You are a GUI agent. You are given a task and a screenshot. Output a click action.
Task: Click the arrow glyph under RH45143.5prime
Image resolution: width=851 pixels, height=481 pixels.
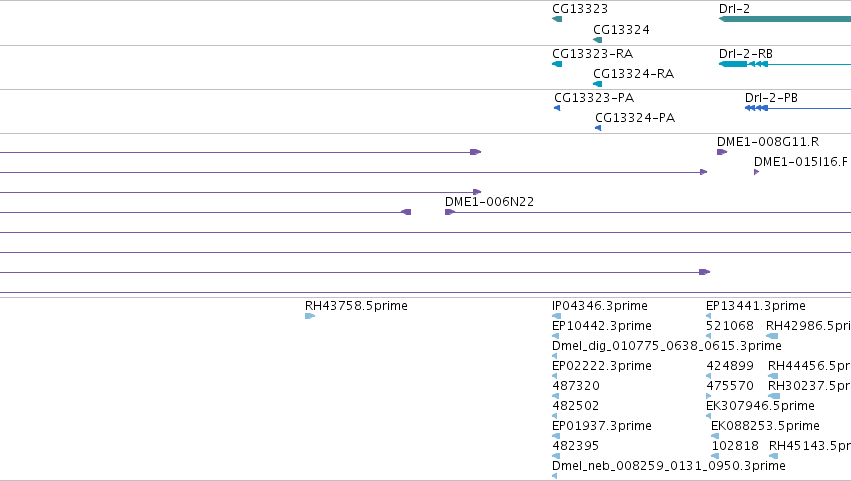click(773, 456)
